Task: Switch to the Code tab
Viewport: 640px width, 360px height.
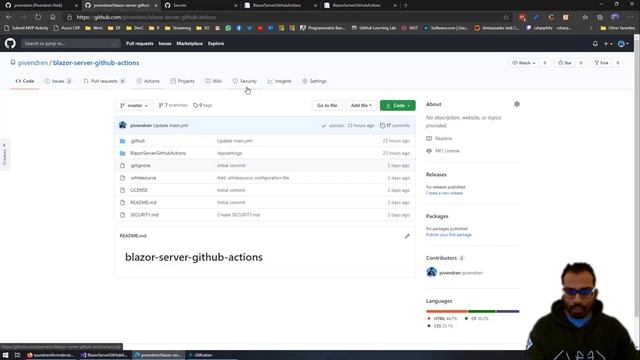Action: click(x=24, y=81)
